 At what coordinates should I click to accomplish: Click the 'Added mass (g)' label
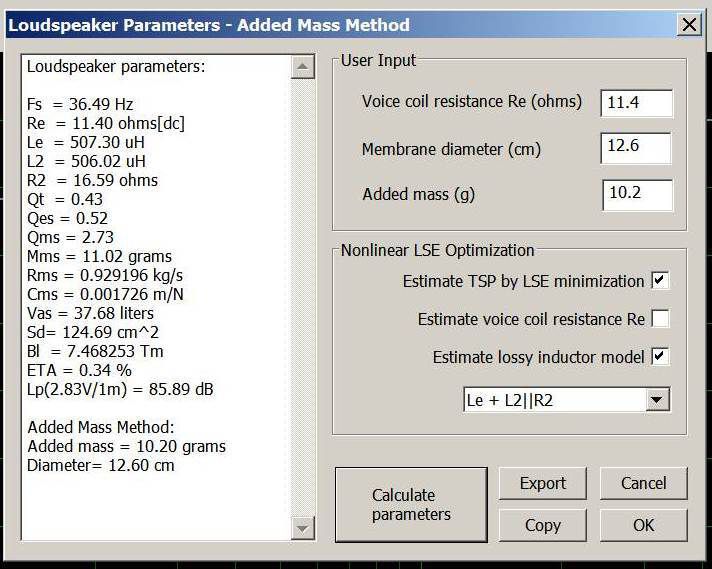pyautogui.click(x=419, y=195)
